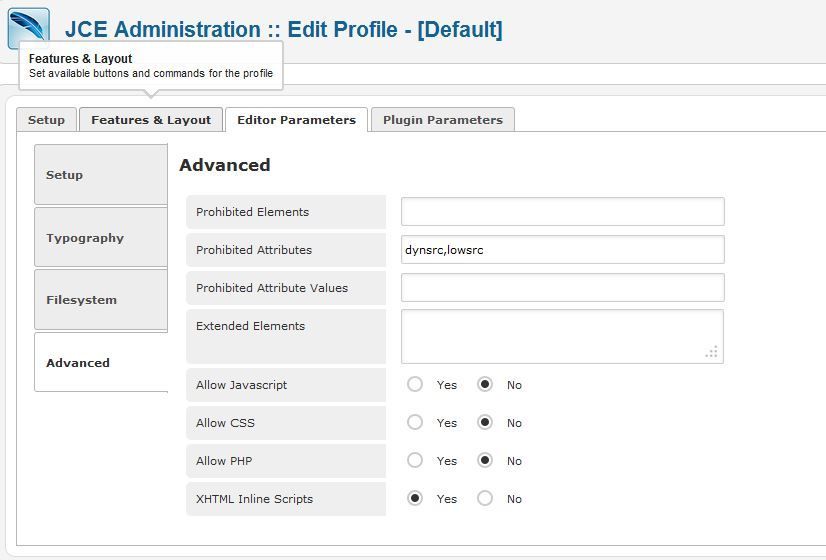The image size is (826, 560).
Task: Open the top-level Setup tab
Action: pyautogui.click(x=46, y=120)
